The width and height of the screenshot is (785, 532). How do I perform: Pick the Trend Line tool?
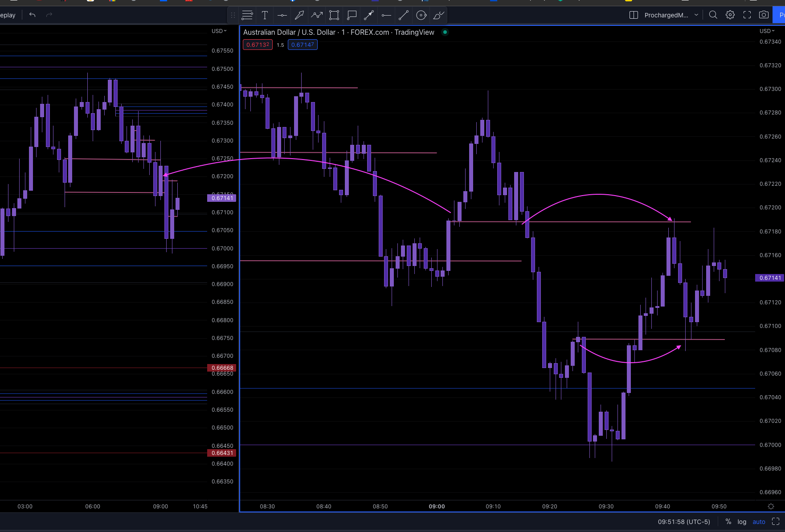coord(404,15)
